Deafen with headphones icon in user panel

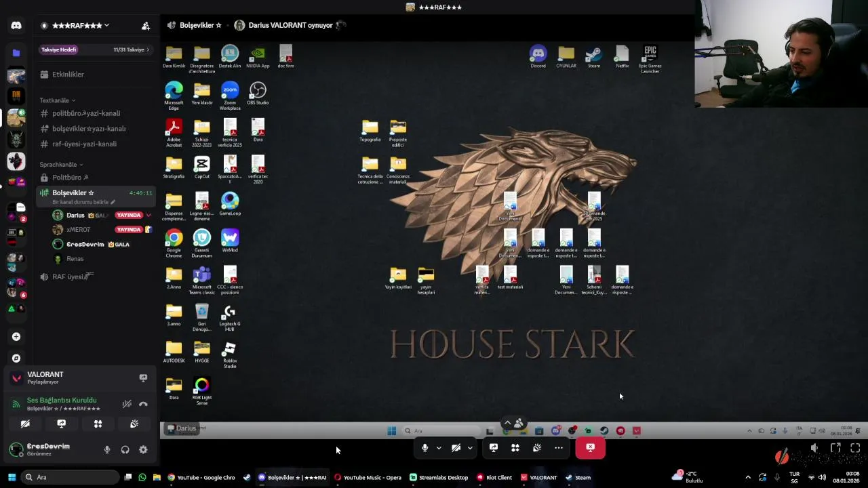[125, 449]
